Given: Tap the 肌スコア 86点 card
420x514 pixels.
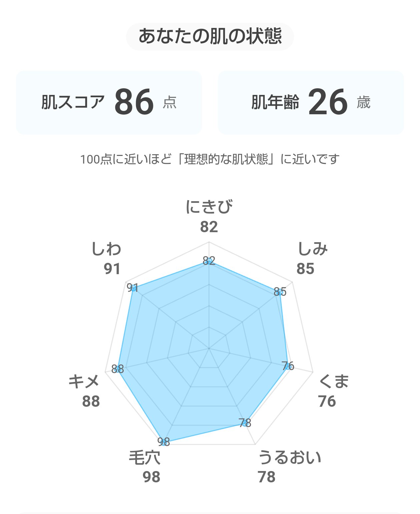Looking at the screenshot, I should coord(109,102).
